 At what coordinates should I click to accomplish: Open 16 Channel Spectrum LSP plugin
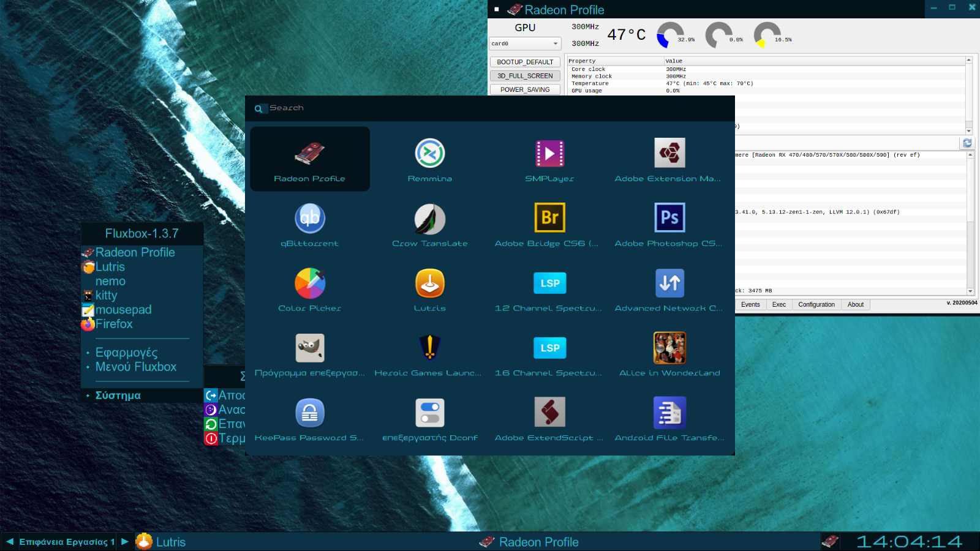[x=549, y=354]
